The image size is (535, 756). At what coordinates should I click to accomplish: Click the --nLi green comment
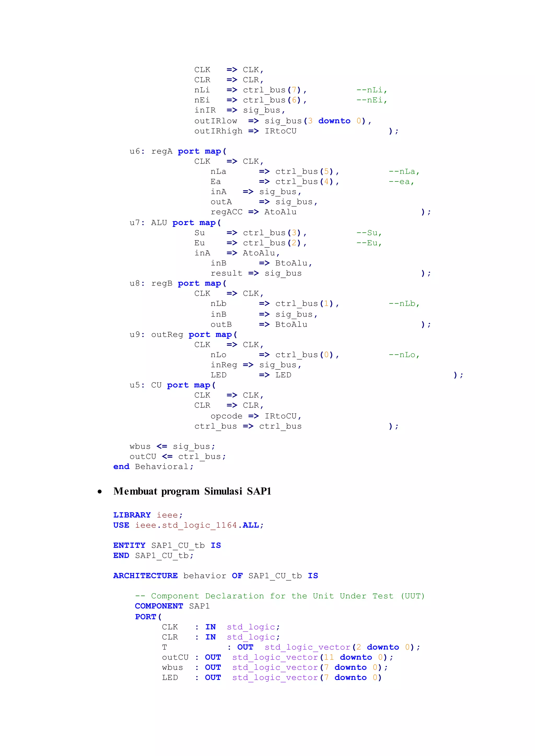pos(372,90)
